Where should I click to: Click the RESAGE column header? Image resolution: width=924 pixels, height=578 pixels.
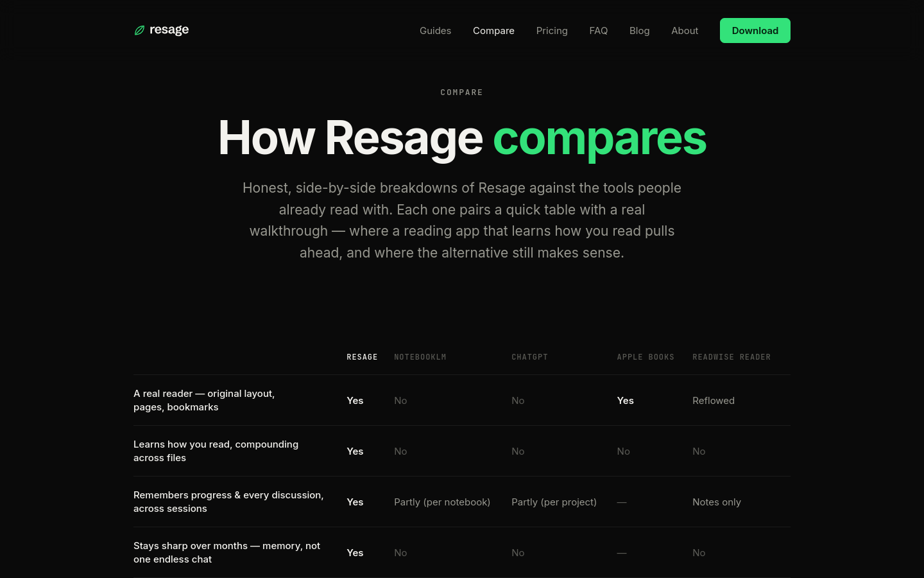point(362,357)
